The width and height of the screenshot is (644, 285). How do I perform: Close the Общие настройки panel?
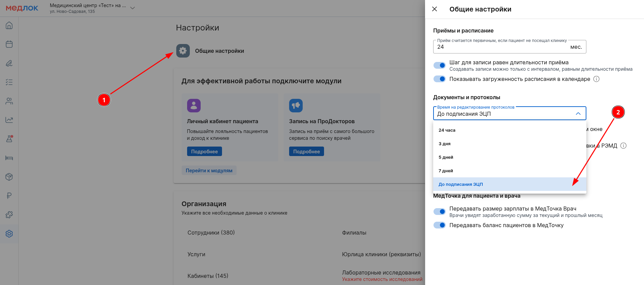tap(435, 9)
